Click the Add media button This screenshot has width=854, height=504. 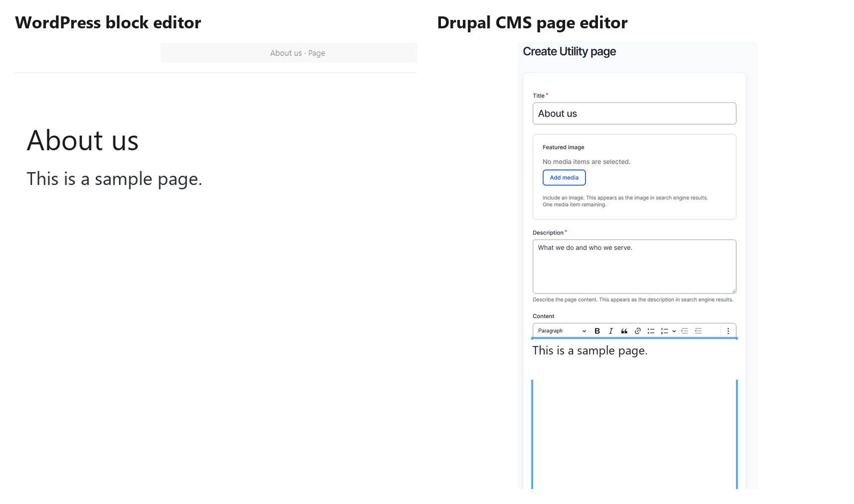pyautogui.click(x=564, y=177)
